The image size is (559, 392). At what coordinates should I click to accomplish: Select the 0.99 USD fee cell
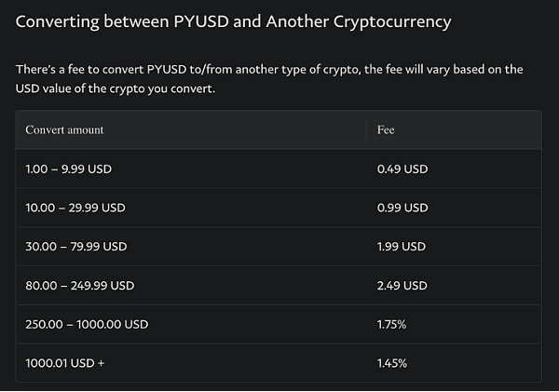coord(402,208)
